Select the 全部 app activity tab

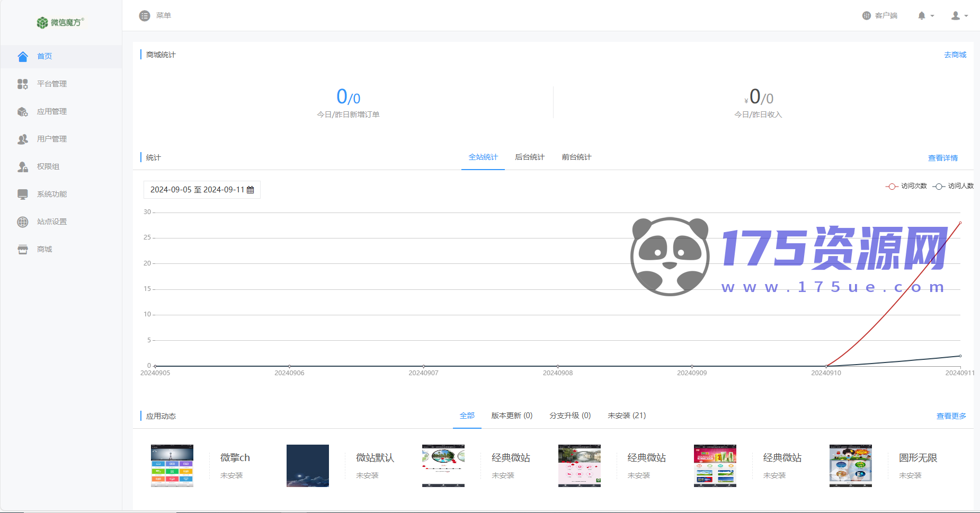pyautogui.click(x=467, y=416)
